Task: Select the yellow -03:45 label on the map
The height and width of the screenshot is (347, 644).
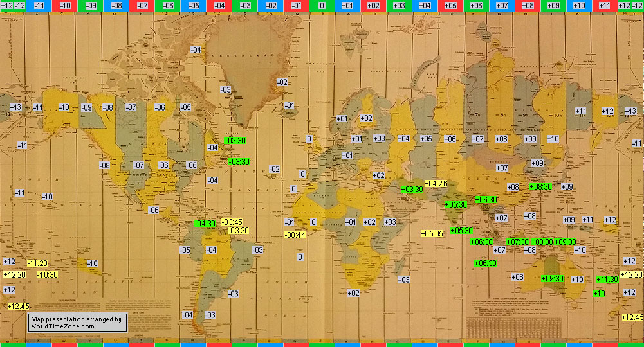Action: pos(232,222)
